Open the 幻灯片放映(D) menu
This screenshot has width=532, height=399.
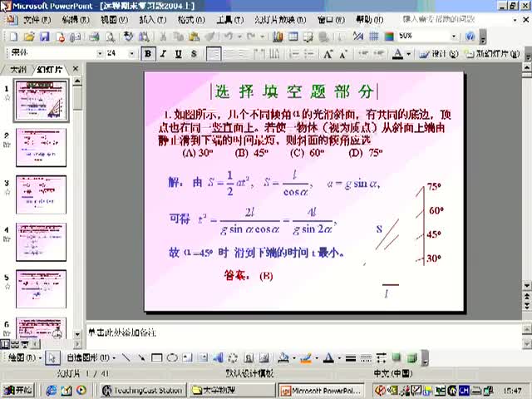[280, 20]
